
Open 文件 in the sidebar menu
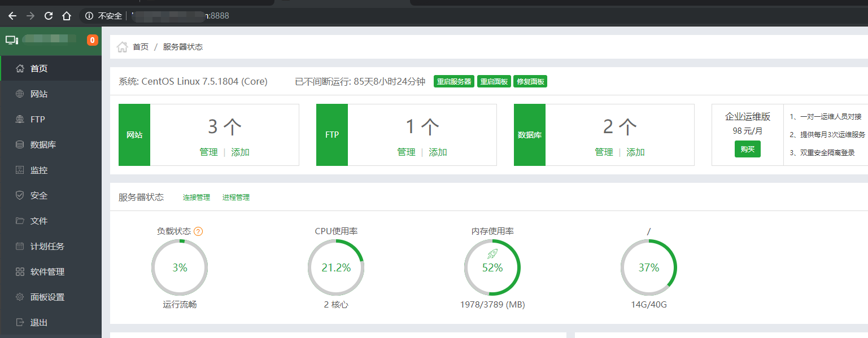[51, 221]
